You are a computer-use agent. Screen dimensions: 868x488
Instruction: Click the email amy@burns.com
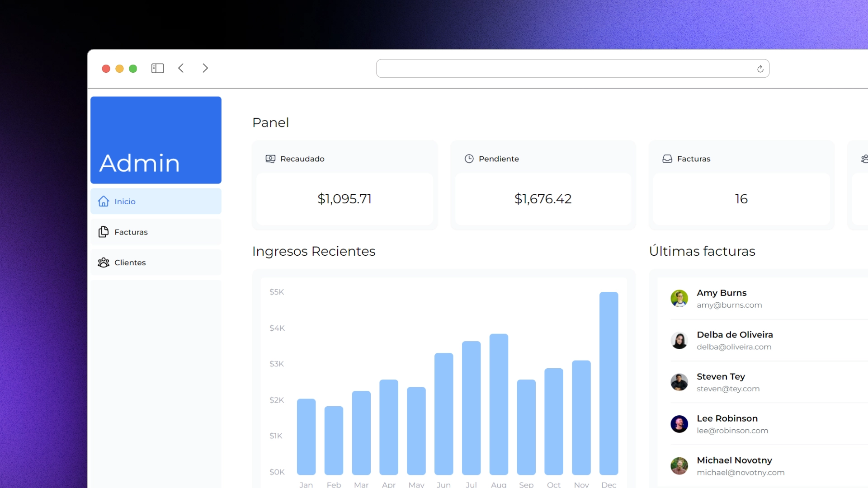[x=729, y=305]
